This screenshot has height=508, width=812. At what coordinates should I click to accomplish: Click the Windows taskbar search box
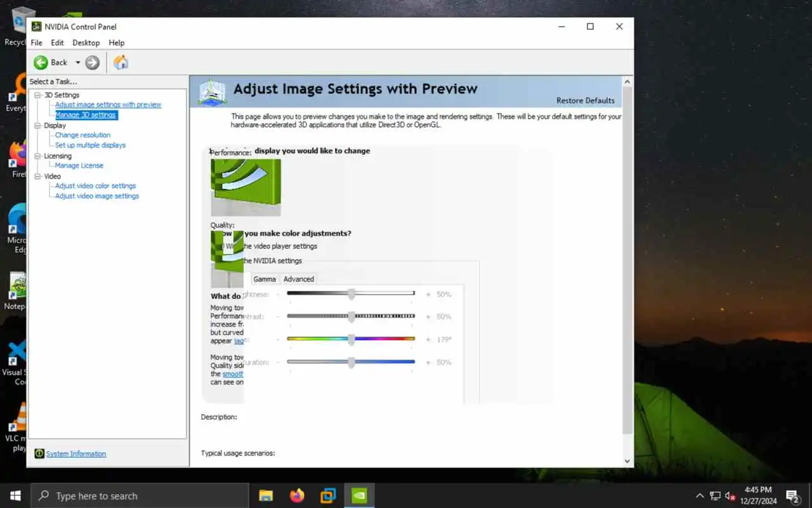pos(140,496)
